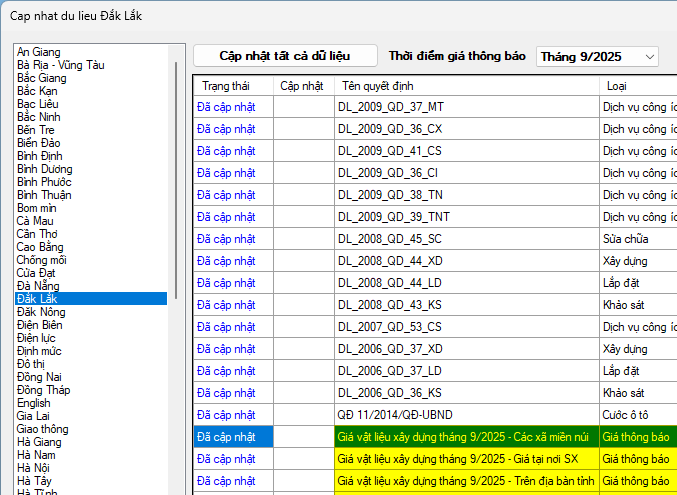Select 'Giá tại nơi SX' price row
Viewport: 677px width, 495px height.
465,458
